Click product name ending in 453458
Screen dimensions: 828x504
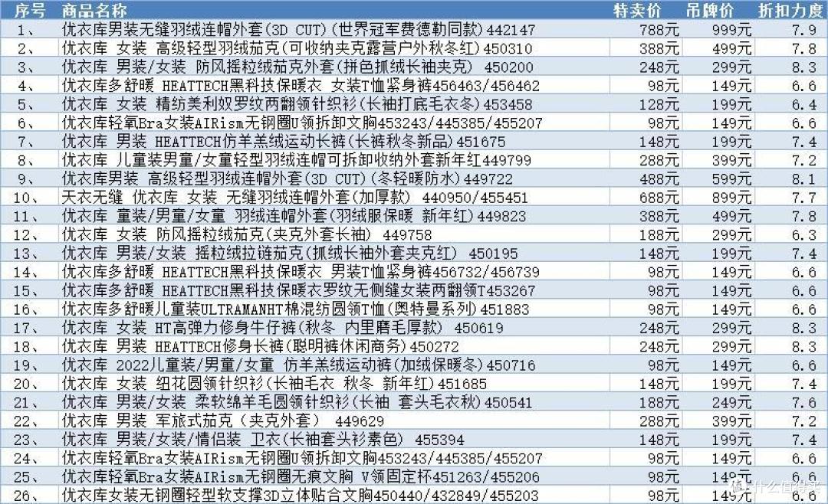pos(297,104)
